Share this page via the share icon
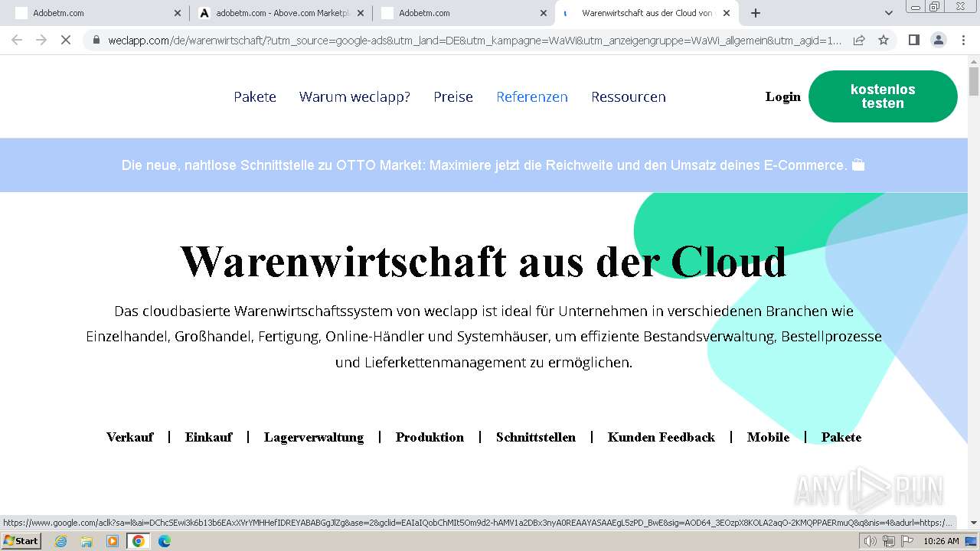This screenshot has width=980, height=551. tap(859, 40)
